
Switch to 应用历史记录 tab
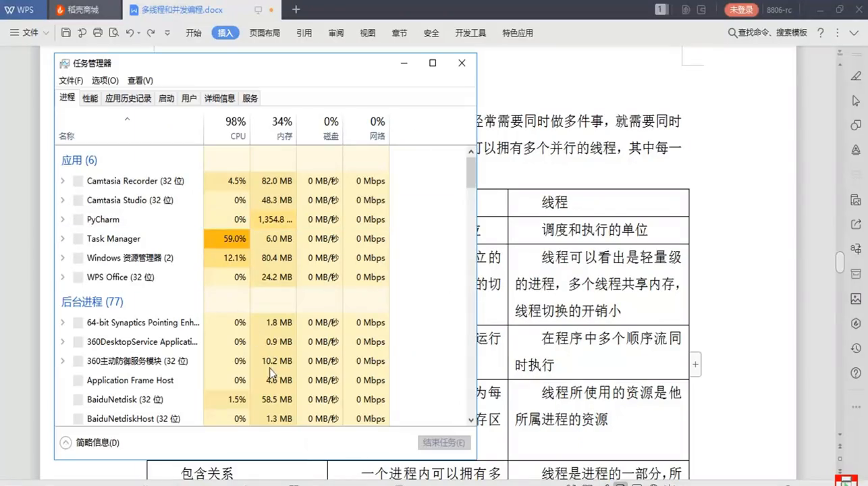coord(128,99)
